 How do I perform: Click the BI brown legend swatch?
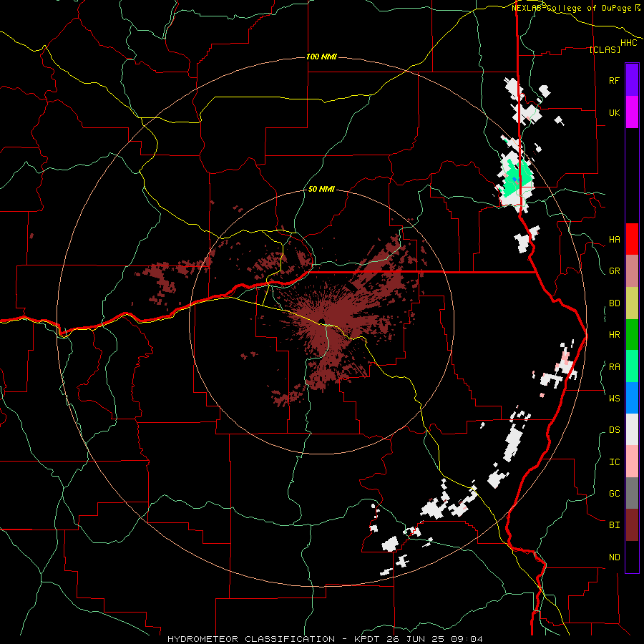tap(632, 525)
